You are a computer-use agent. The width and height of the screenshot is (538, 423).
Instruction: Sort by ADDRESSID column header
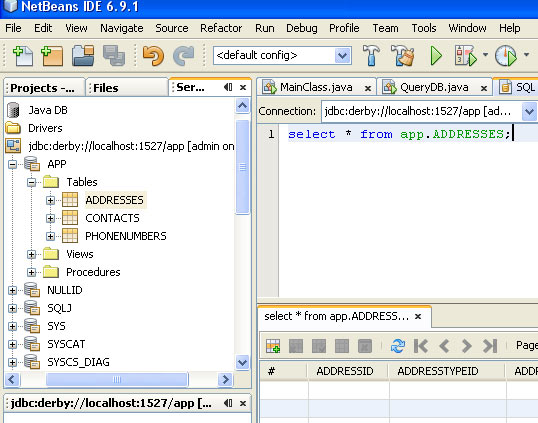click(x=348, y=371)
